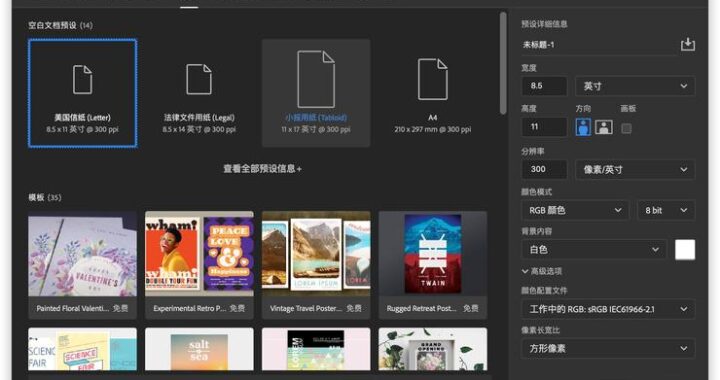Open the 白色 background content dropdown

(594, 250)
